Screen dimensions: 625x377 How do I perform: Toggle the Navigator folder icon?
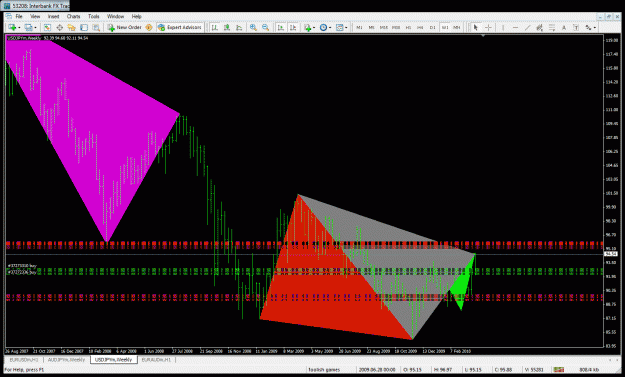click(x=71, y=27)
